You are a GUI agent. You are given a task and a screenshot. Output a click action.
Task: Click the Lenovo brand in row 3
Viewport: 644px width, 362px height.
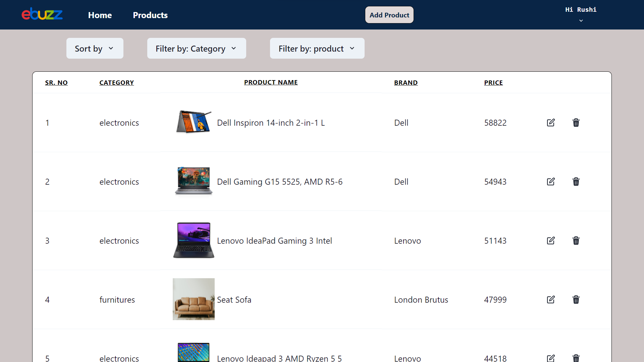(408, 241)
